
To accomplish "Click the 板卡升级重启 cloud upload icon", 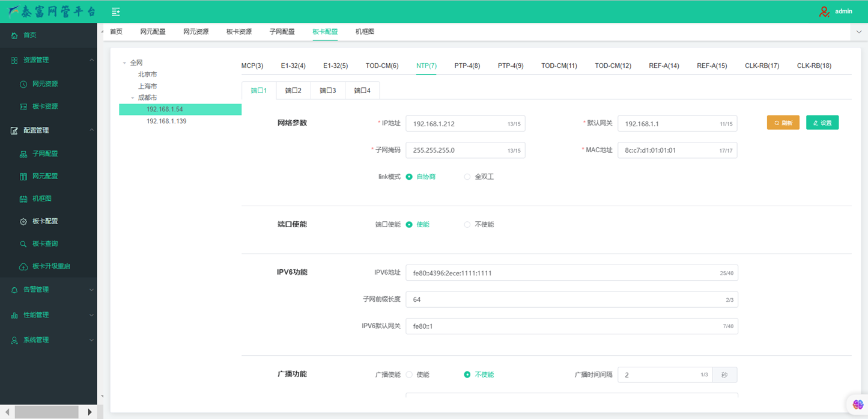I will (23, 266).
